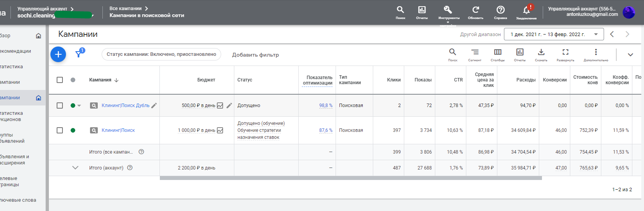Select the checkbox for Клининг|Поиск Дубль
644x211 pixels.
pos(60,105)
